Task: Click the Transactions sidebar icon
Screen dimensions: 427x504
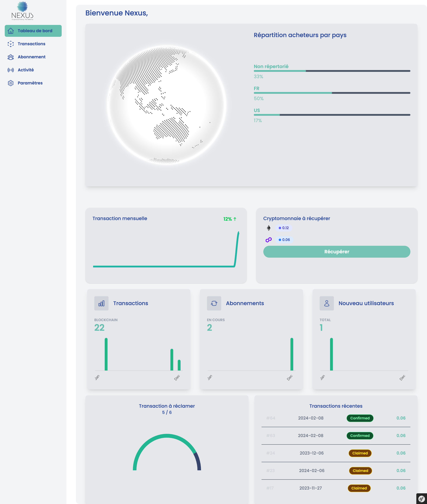Action: (11, 44)
